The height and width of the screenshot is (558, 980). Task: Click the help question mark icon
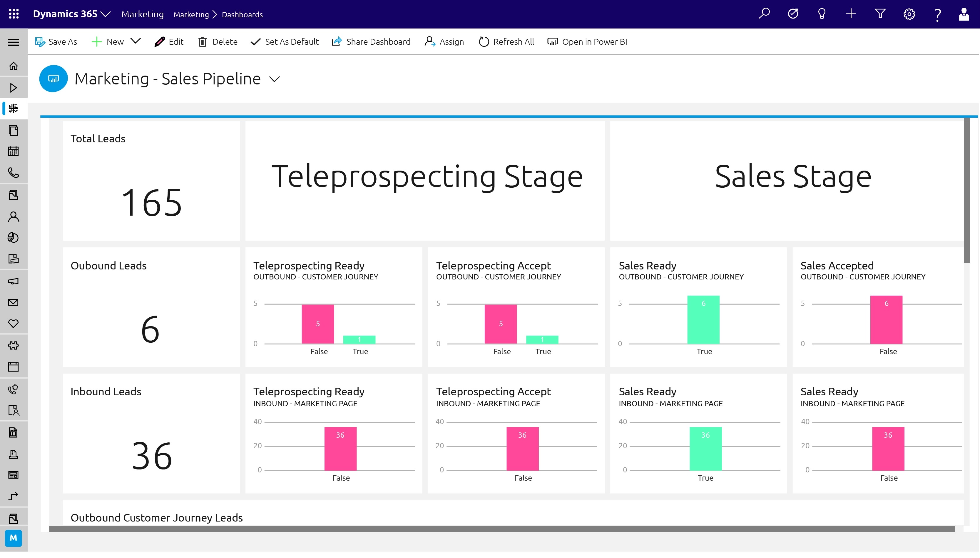point(937,15)
